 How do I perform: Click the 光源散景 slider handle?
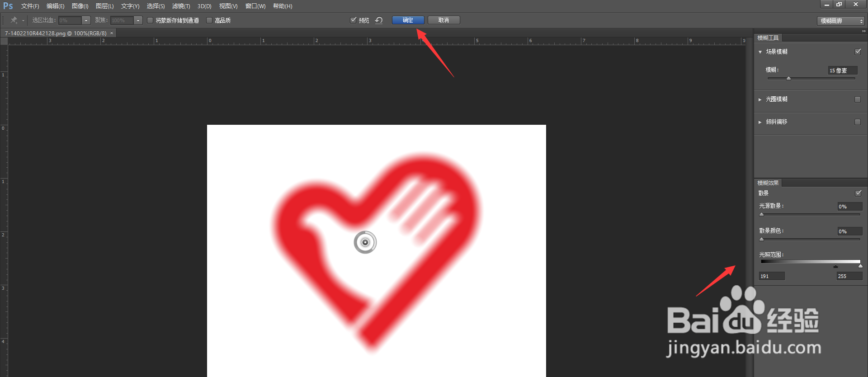coord(762,215)
